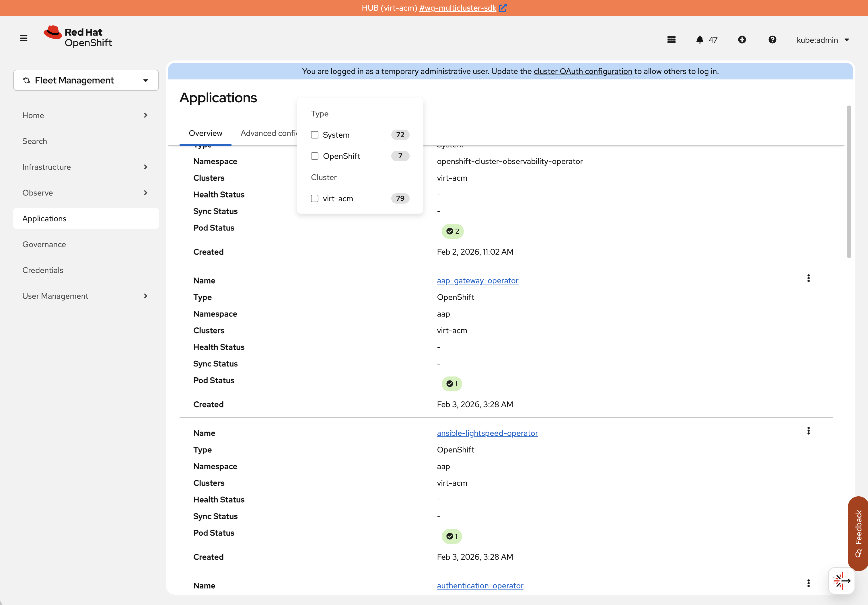Click the plus import icon in header
Screen dimensions: 868x605
coord(742,40)
